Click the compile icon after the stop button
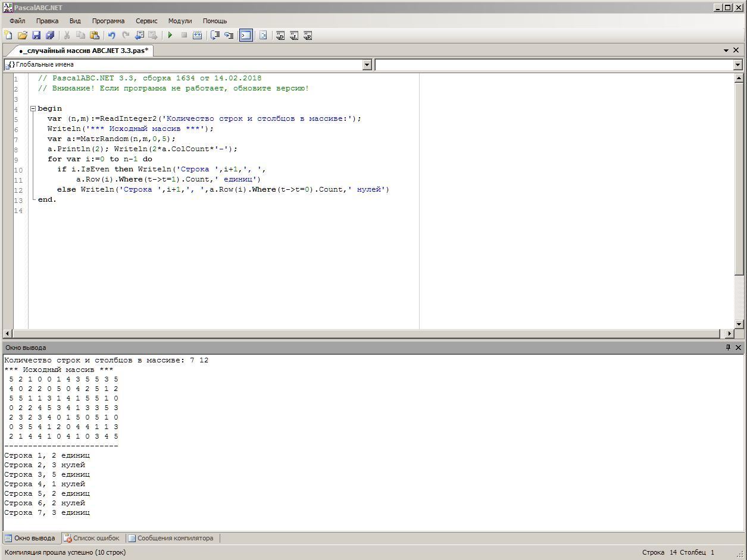747x560 pixels. [198, 36]
